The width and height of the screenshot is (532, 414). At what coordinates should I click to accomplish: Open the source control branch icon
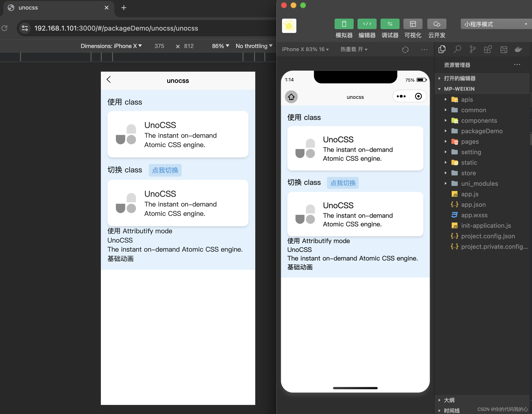pos(472,49)
